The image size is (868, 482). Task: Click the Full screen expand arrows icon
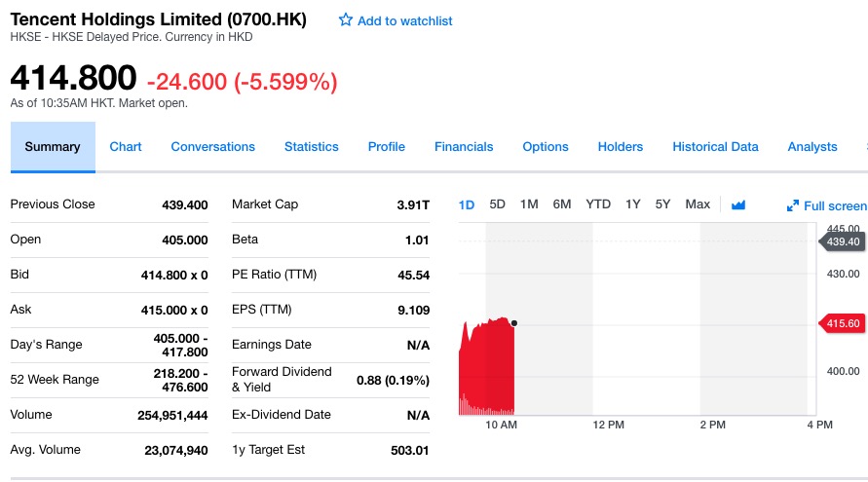pyautogui.click(x=793, y=205)
